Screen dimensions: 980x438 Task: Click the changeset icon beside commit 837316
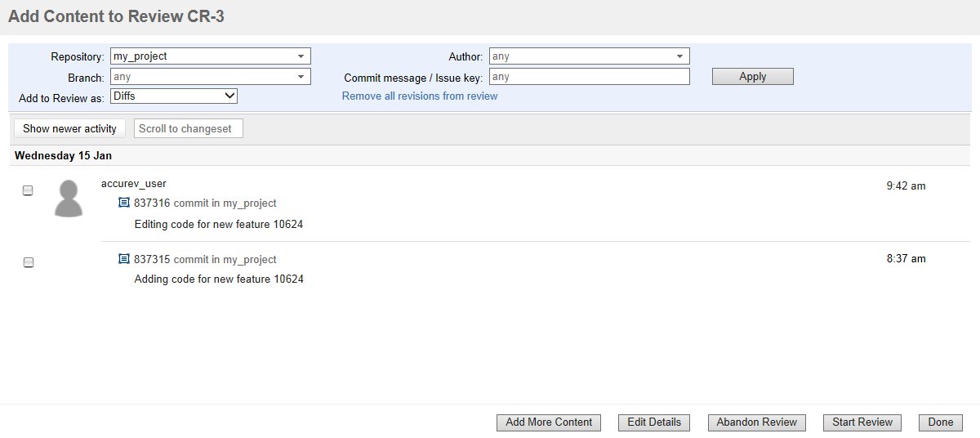point(124,203)
